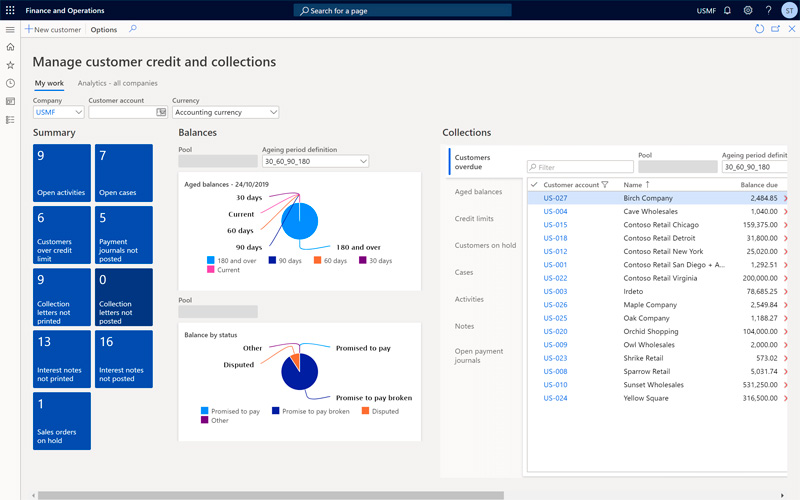Open red arrow for Cave Wholesales row
This screenshot has width=800, height=500.
(x=785, y=212)
